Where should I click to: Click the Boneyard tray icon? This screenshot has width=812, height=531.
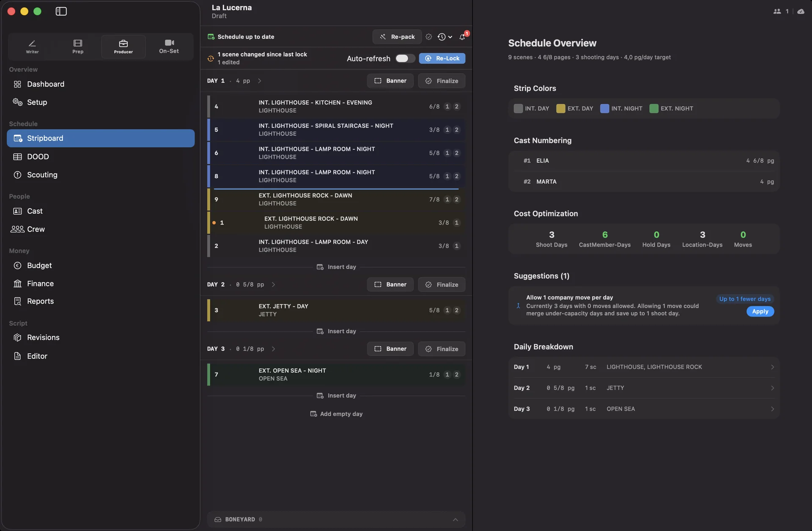(218, 520)
